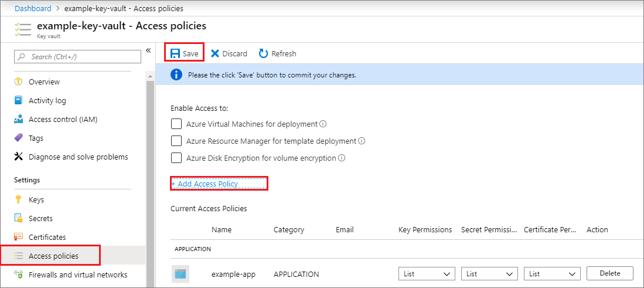Tick Azure Disk Encryption for volume encryption
644x288 pixels.
tap(176, 158)
